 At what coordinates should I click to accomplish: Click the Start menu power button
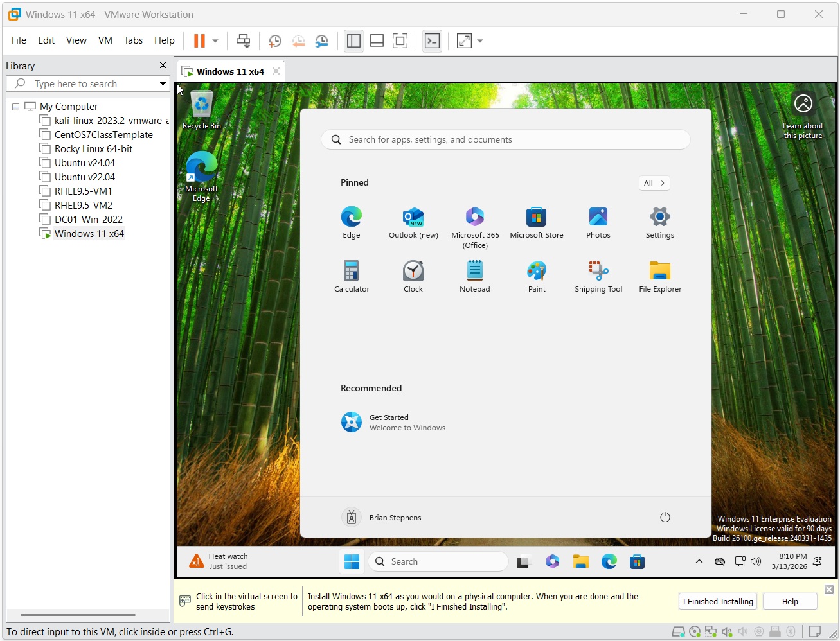665,517
